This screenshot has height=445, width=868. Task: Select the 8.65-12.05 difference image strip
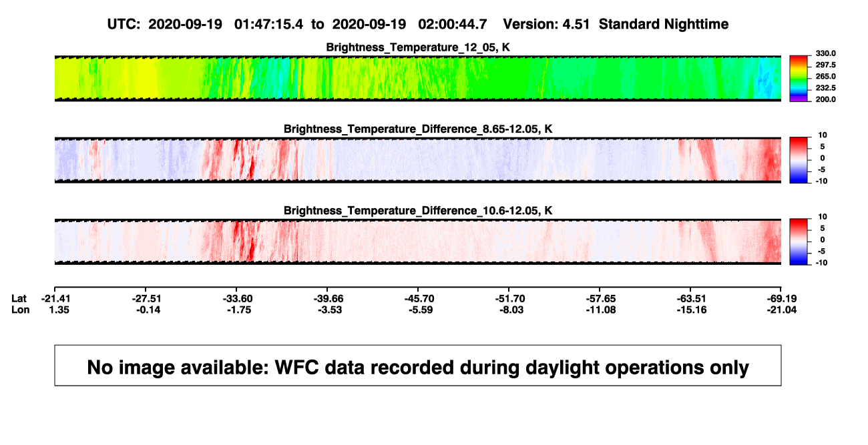[418, 160]
